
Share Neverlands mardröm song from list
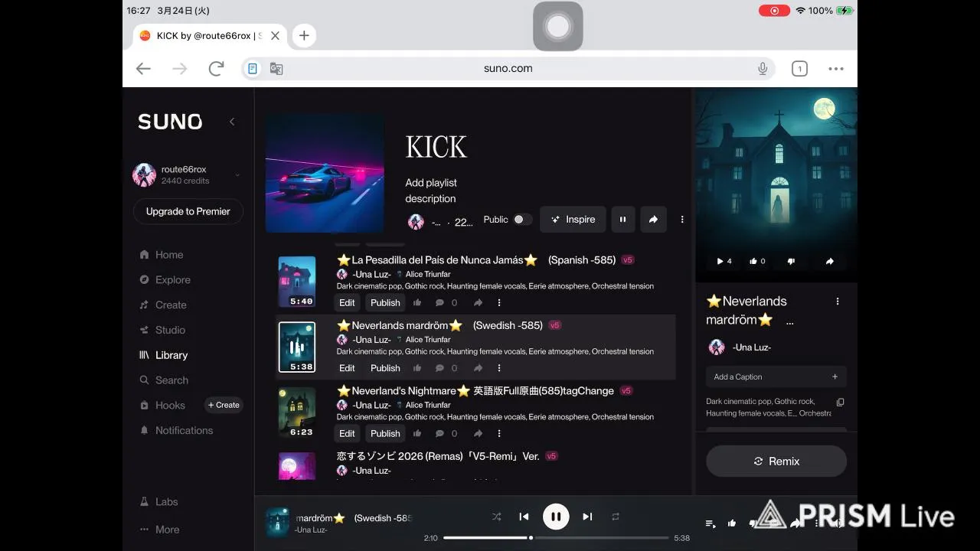click(x=478, y=368)
